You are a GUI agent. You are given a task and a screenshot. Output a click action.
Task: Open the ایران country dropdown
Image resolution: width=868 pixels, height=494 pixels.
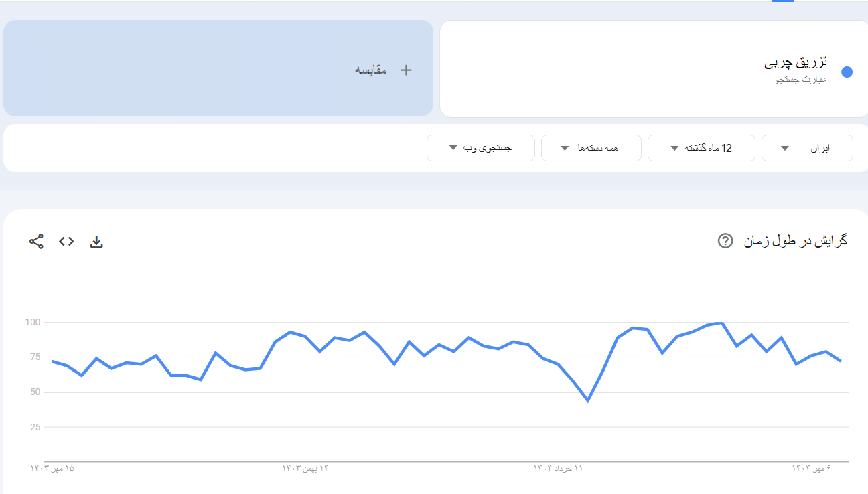point(806,148)
